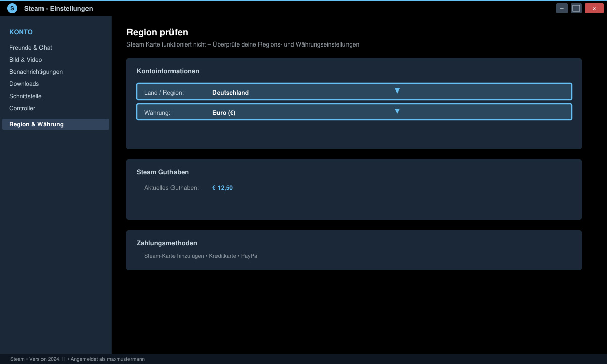The image size is (607, 364).
Task: Click the status bar version text
Action: click(77, 359)
